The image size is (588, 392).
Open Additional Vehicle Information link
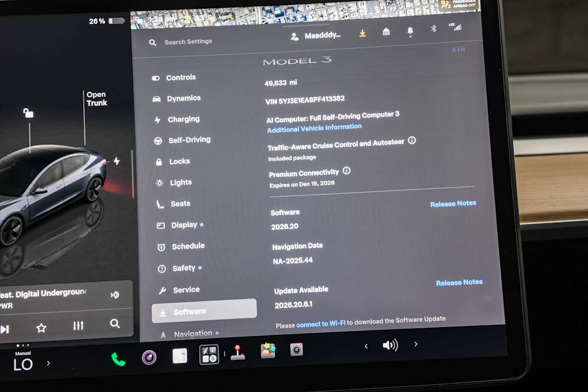click(314, 128)
